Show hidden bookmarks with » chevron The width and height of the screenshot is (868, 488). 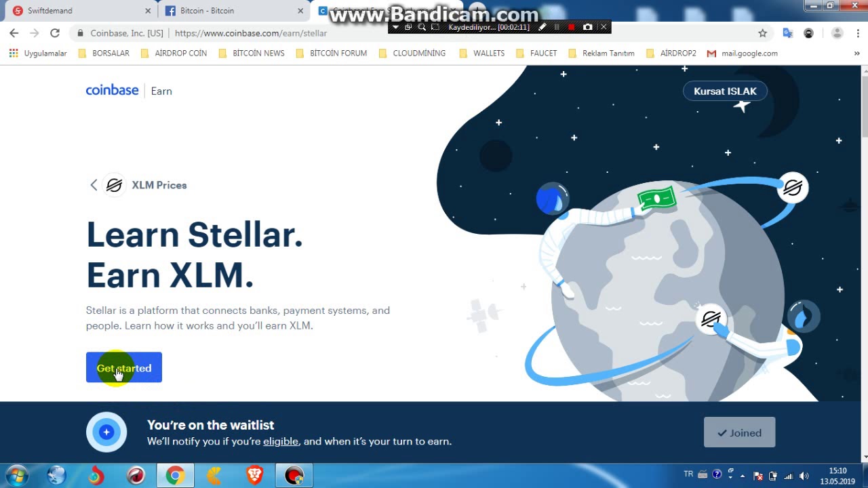[857, 53]
